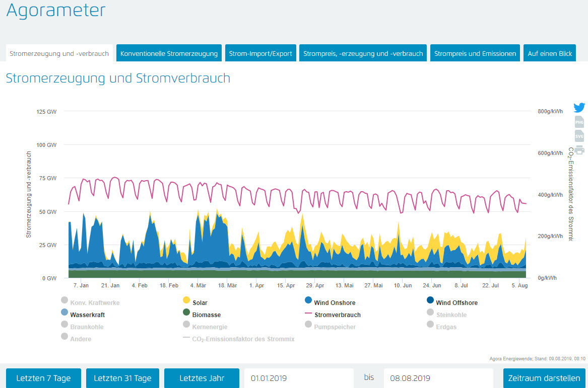Enable the Kernenergie legend entry
This screenshot has height=388, width=588.
[211, 327]
